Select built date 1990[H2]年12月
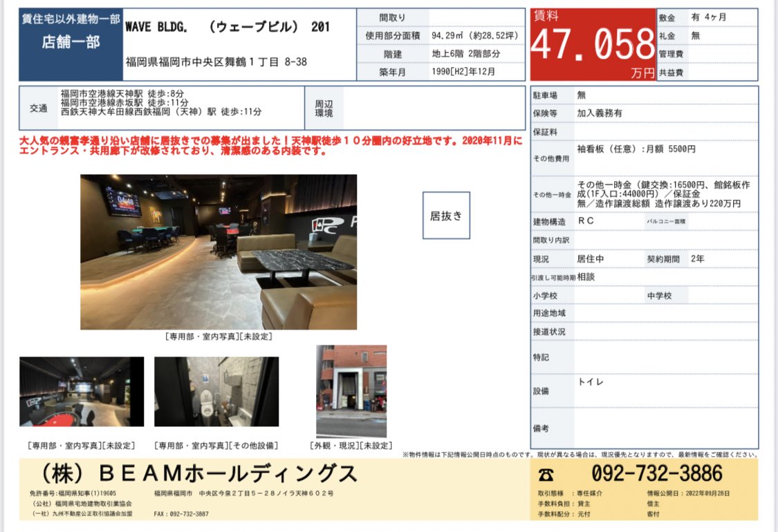 click(463, 71)
